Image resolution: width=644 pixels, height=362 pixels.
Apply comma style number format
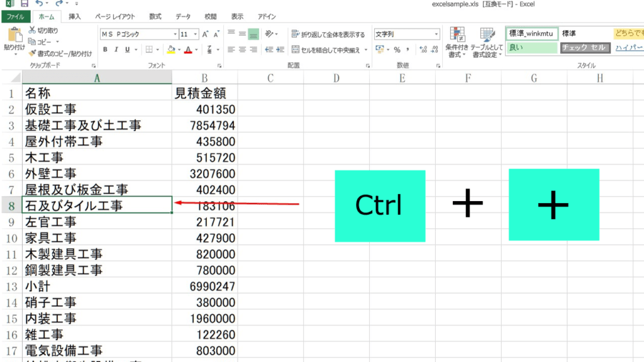point(408,50)
